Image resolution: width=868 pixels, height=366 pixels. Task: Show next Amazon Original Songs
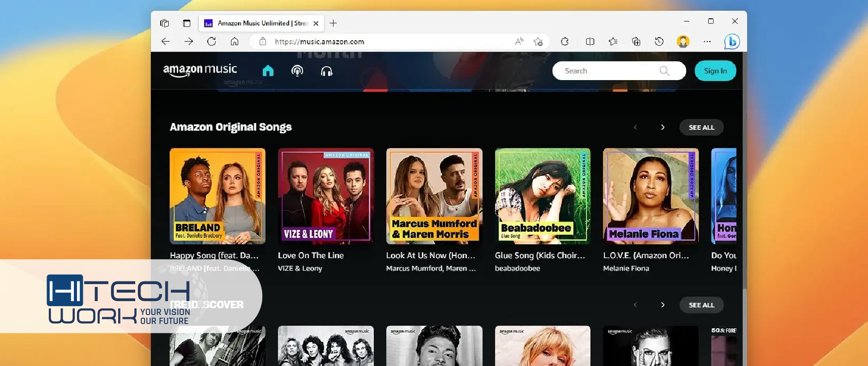click(x=663, y=128)
